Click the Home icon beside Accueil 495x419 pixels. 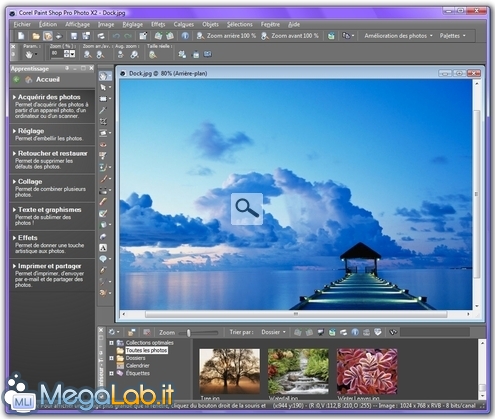29,80
